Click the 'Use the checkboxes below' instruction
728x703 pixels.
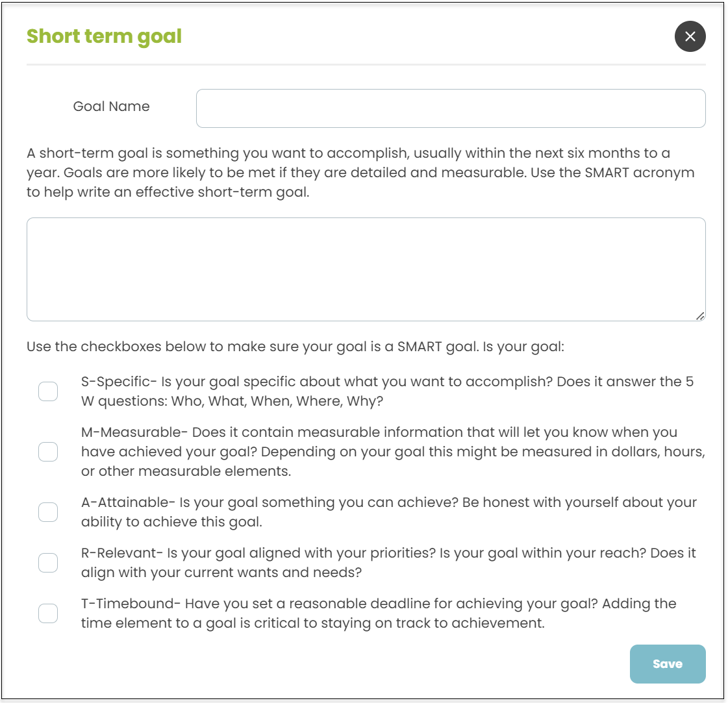click(295, 347)
